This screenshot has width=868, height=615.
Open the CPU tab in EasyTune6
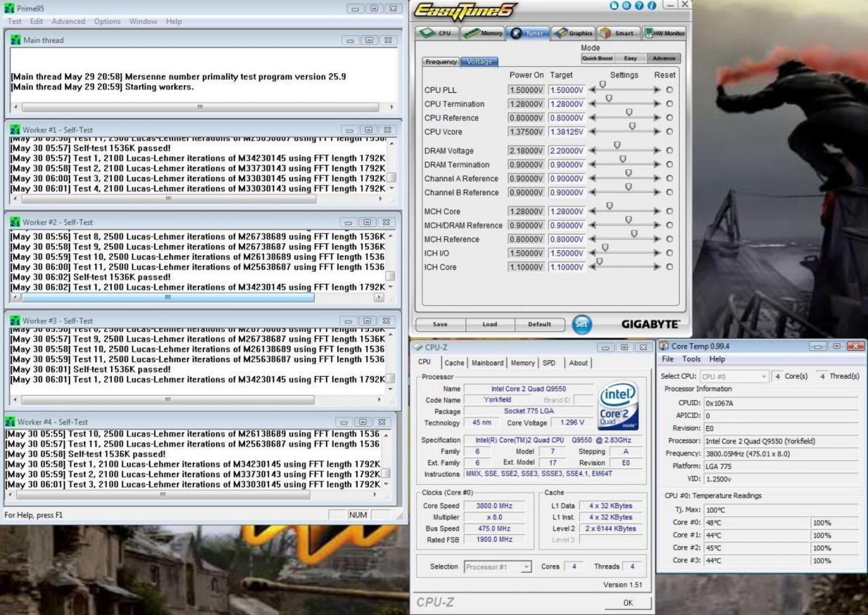click(437, 33)
